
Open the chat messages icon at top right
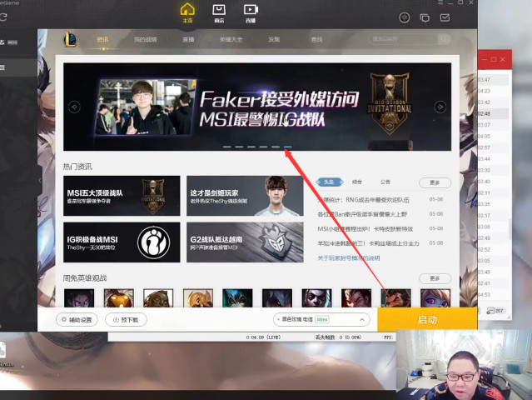click(425, 17)
